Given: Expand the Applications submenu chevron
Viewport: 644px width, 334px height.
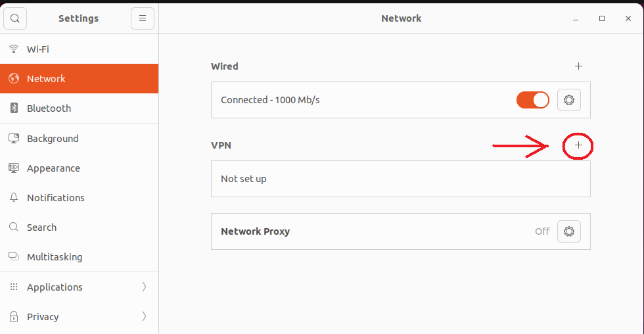Looking at the screenshot, I should pos(144,287).
